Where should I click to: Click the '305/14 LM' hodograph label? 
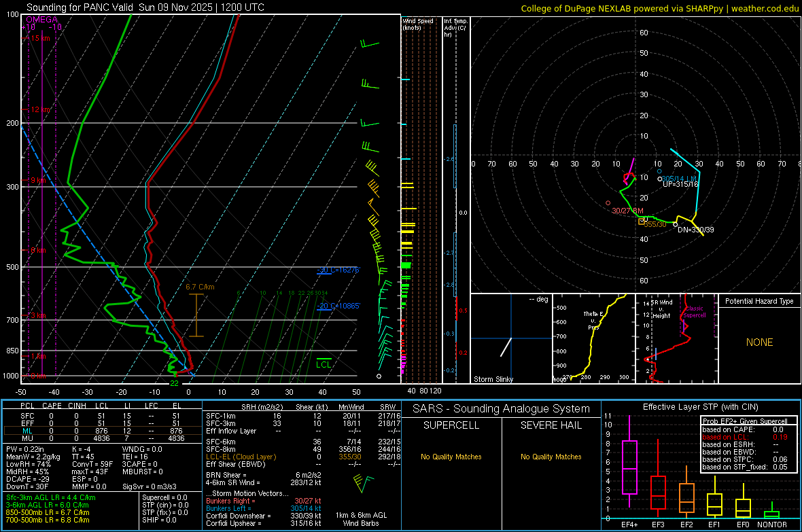(x=679, y=179)
